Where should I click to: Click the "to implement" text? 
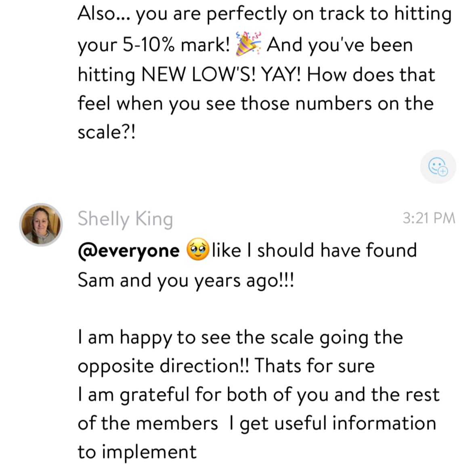click(137, 452)
